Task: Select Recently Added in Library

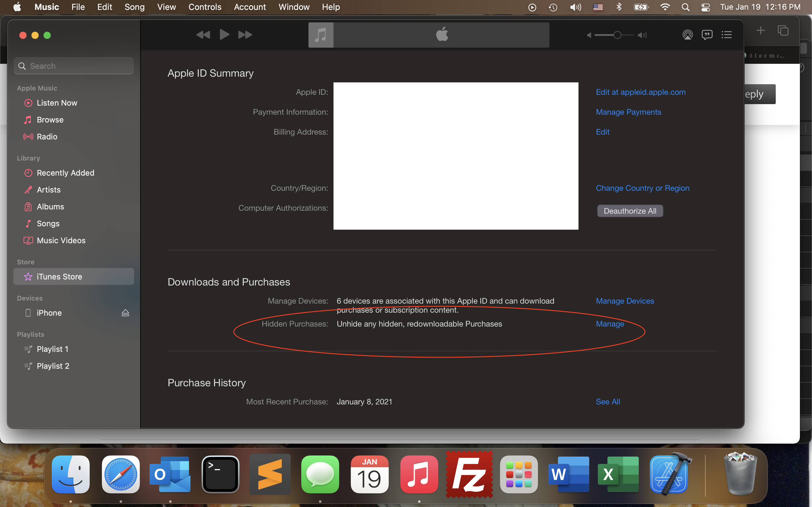Action: [x=66, y=173]
